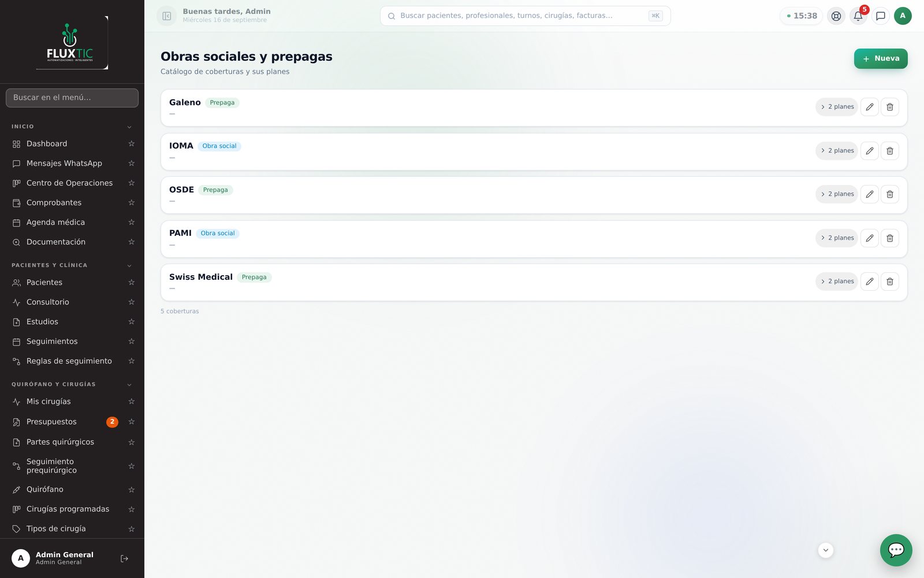The width and height of the screenshot is (924, 578).
Task: Select the Swiss Medical coverage name
Action: tap(201, 277)
